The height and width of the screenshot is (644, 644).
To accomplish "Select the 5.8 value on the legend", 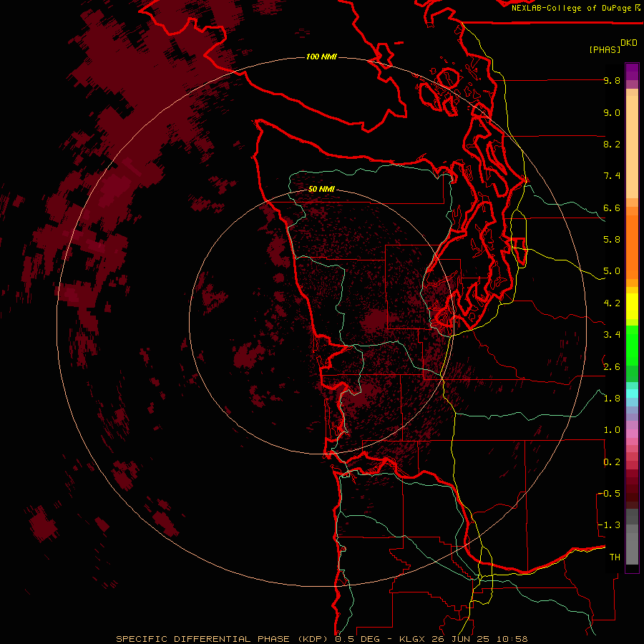I will (612, 240).
